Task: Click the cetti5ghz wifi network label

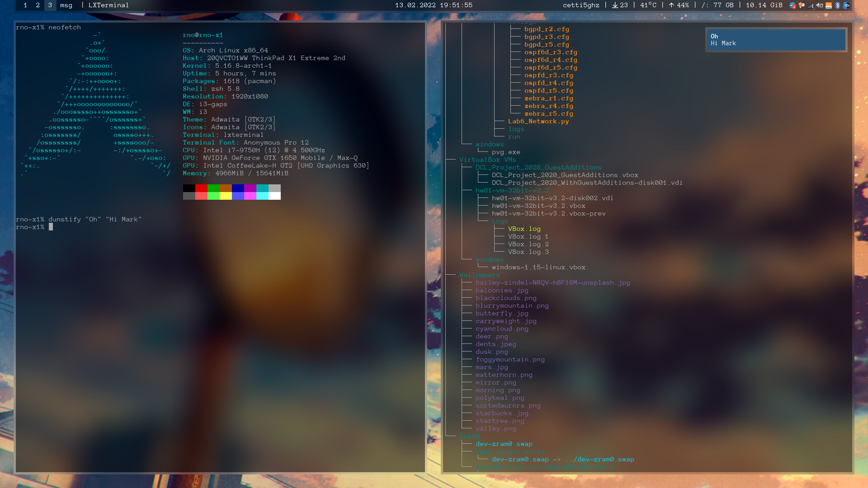Action: coord(581,5)
